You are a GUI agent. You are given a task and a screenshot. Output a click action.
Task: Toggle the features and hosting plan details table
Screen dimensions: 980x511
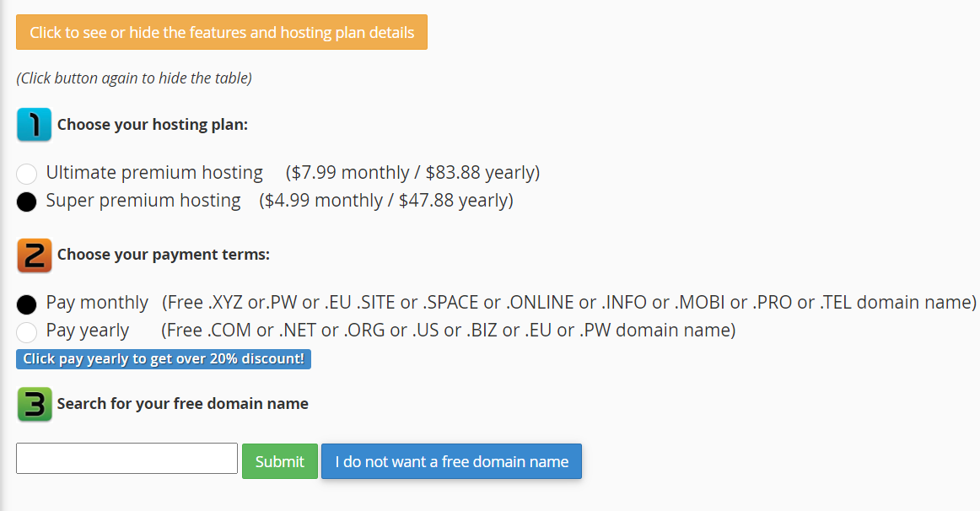pos(222,33)
